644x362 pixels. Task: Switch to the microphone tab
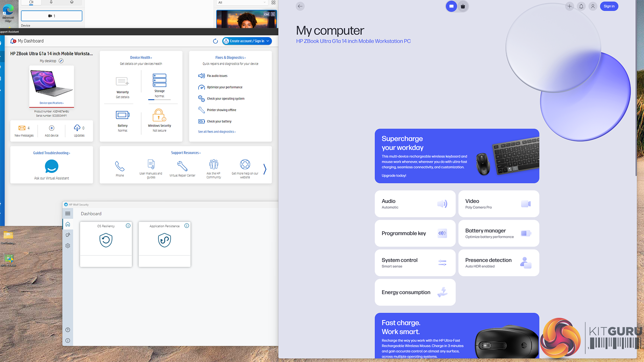click(51, 2)
